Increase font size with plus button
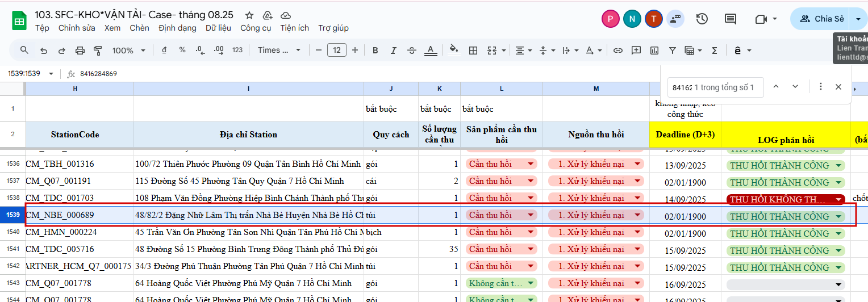This screenshot has width=868, height=302. (355, 50)
